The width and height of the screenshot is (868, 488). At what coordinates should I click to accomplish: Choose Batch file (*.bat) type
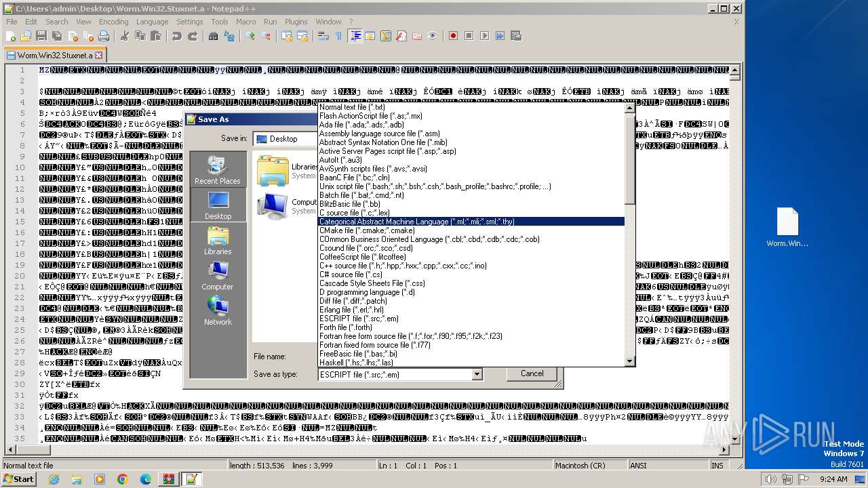(471, 195)
